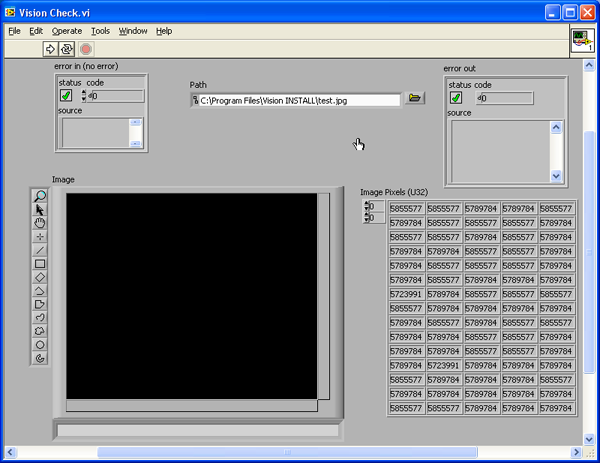Select the Pan hand tool
The width and height of the screenshot is (600, 463).
click(x=40, y=223)
